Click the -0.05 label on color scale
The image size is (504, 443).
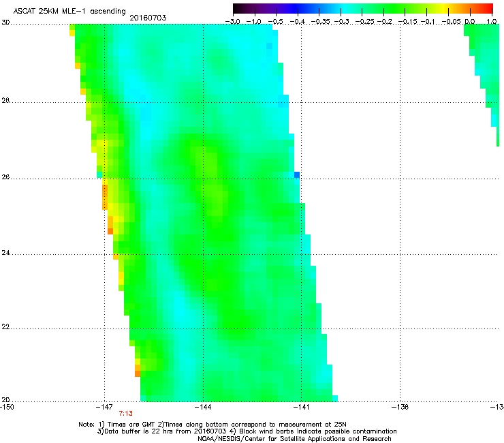tap(452, 22)
